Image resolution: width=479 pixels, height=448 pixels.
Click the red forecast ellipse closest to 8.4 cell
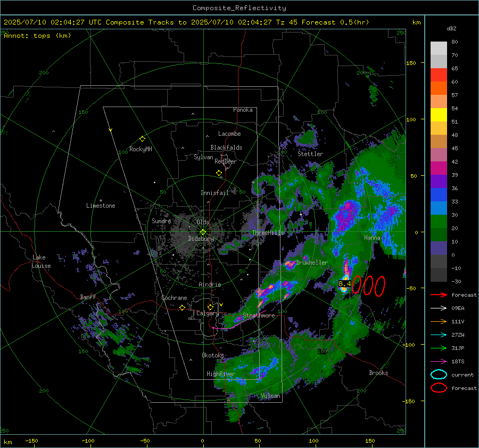click(357, 285)
